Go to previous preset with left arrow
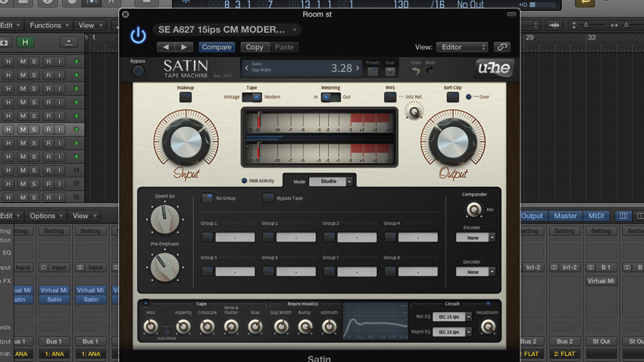Image resolution: width=644 pixels, height=362 pixels. [x=166, y=47]
